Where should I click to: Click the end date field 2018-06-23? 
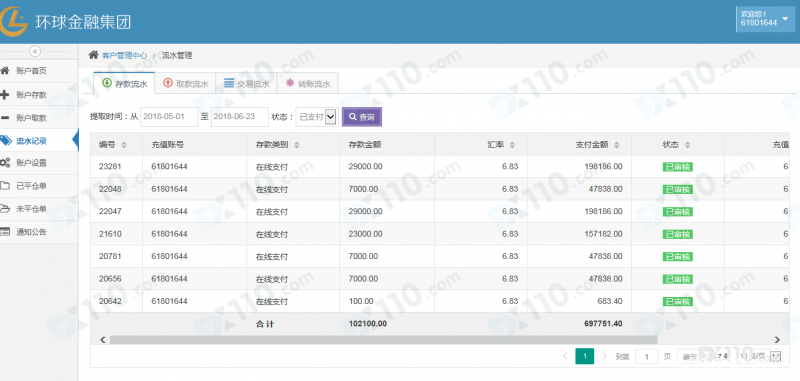pyautogui.click(x=240, y=117)
